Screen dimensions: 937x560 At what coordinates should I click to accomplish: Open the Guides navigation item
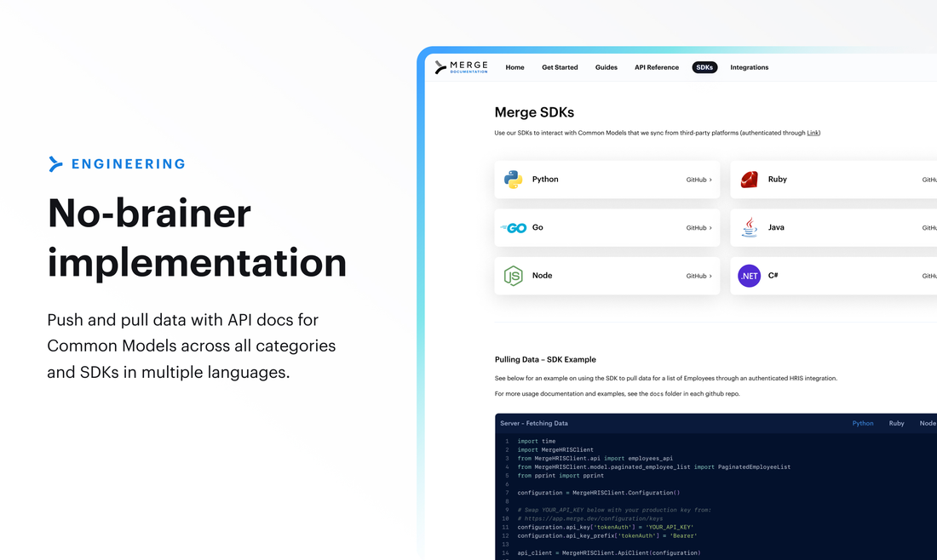(x=606, y=66)
